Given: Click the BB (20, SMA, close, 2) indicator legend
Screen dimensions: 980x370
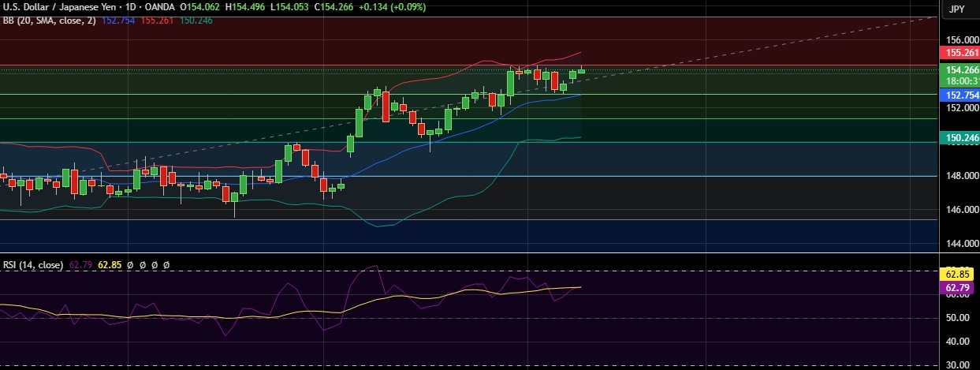Looking at the screenshot, I should click(48, 20).
